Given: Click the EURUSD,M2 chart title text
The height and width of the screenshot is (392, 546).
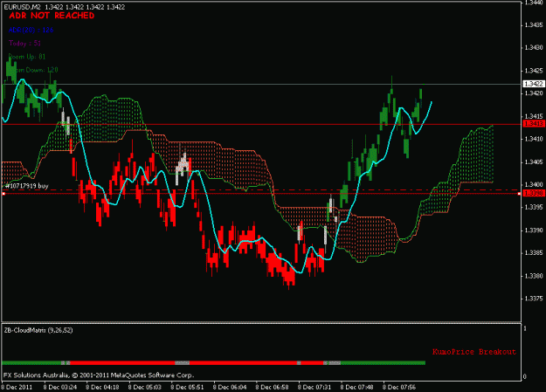Looking at the screenshot, I should click(x=23, y=7).
